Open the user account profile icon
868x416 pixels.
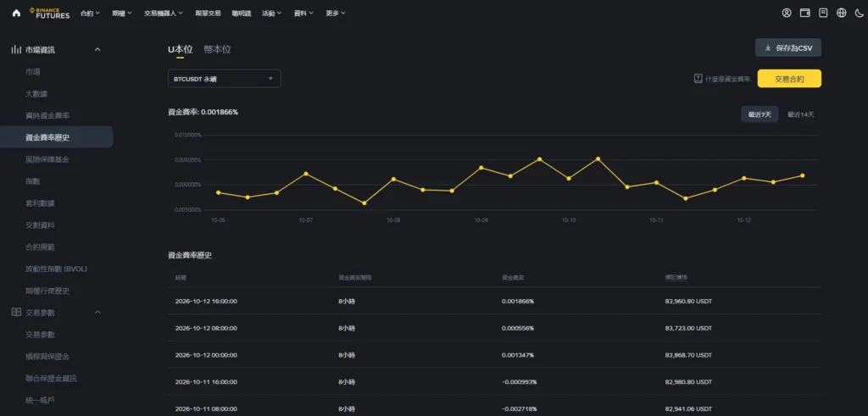pos(787,13)
